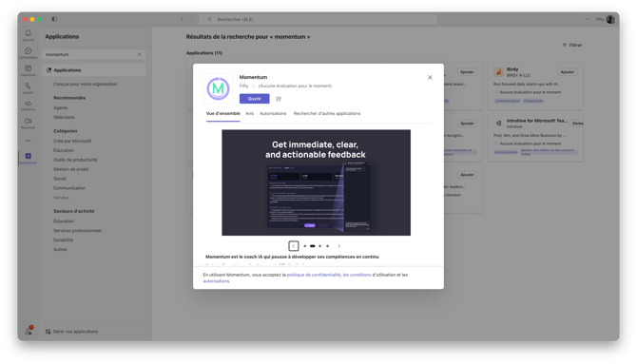
Task: Copy the app link icon beside Ouvrir
Action: coord(279,99)
